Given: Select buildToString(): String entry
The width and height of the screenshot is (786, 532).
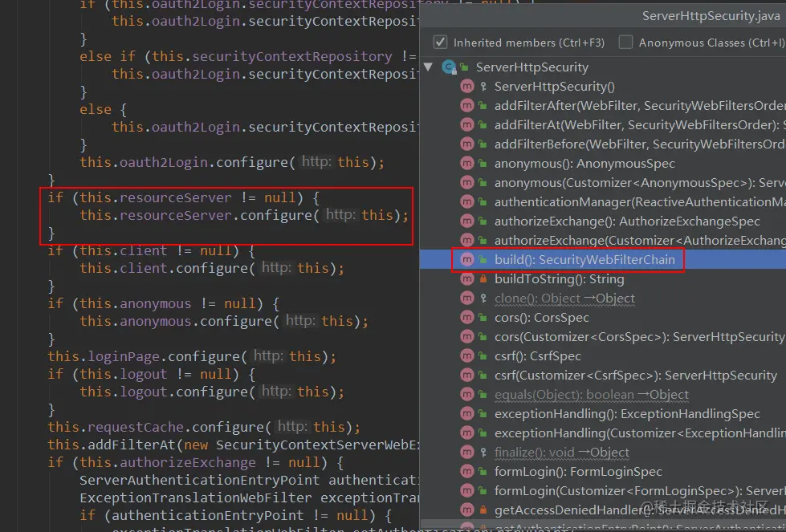Looking at the screenshot, I should tap(560, 279).
